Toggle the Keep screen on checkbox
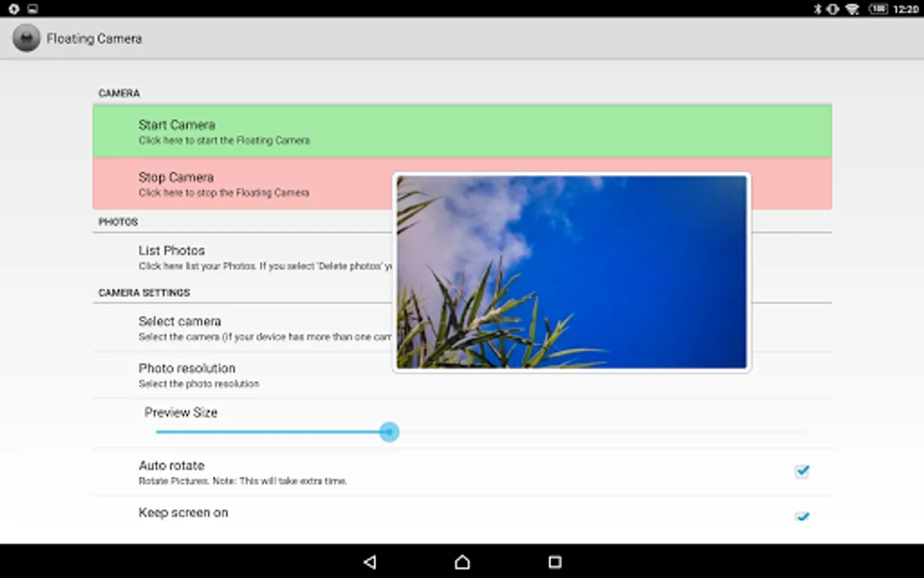Image resolution: width=924 pixels, height=578 pixels. click(802, 516)
